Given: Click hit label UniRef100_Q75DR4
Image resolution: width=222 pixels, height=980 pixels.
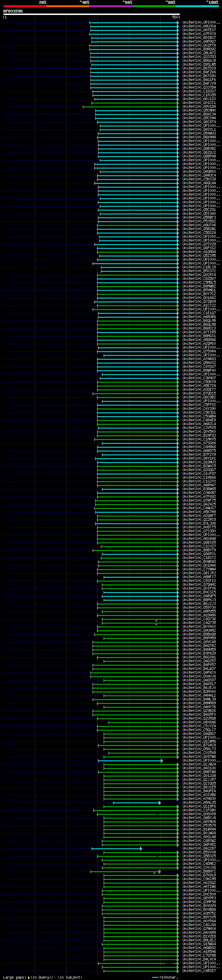Looking at the screenshot, I should click(x=199, y=351).
